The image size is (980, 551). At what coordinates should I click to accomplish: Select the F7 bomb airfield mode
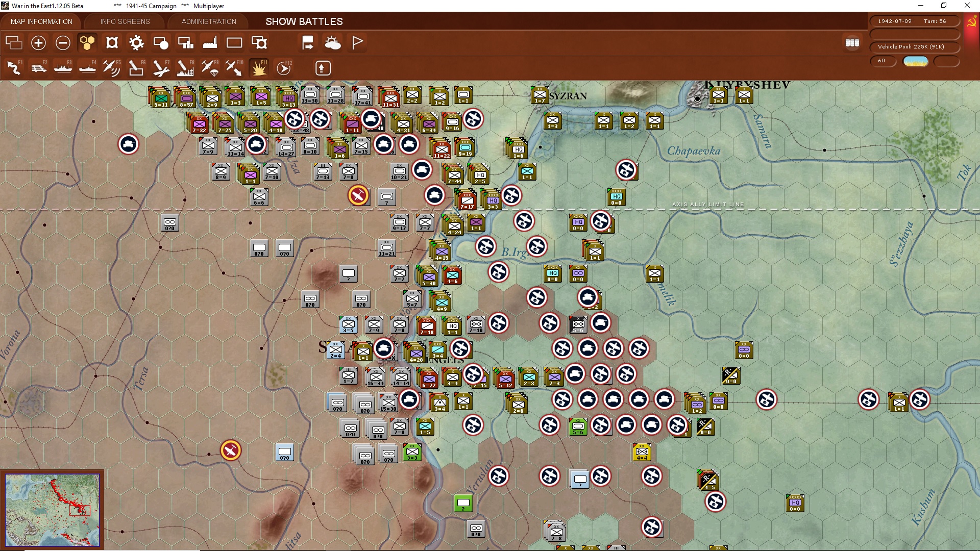(x=161, y=68)
